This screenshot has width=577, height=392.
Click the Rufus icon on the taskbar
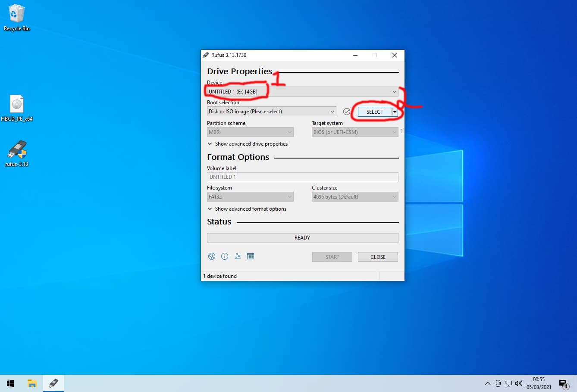(53, 383)
